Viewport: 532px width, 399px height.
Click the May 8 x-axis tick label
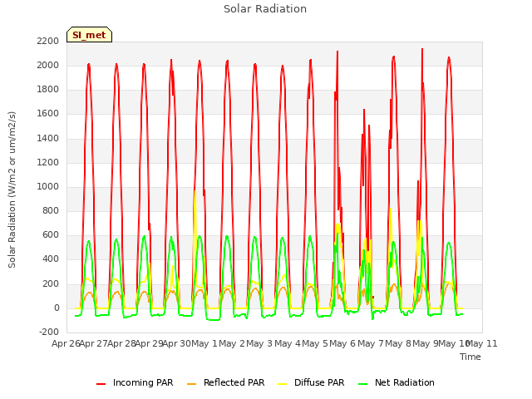(x=398, y=343)
